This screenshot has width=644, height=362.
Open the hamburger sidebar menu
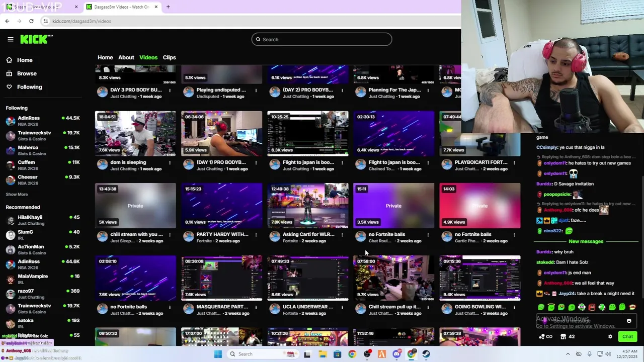point(10,39)
